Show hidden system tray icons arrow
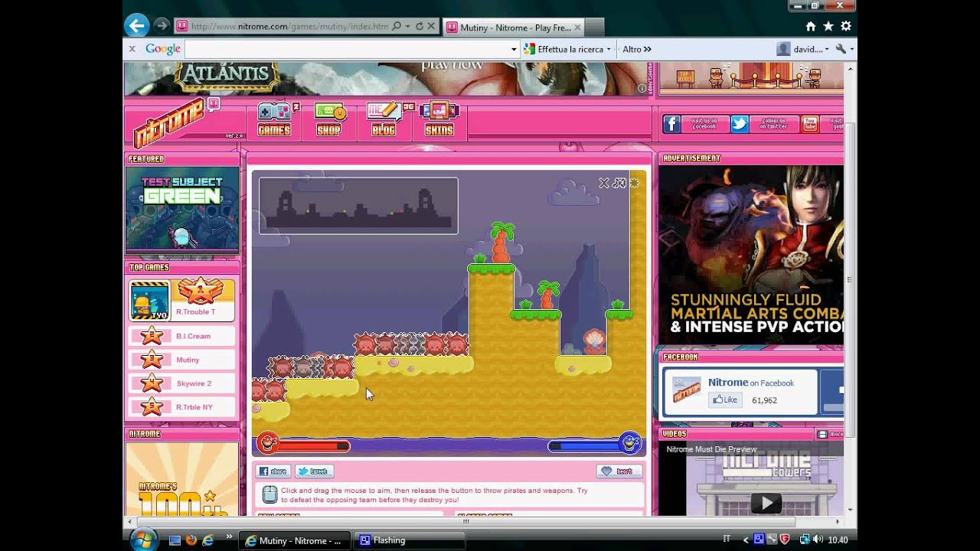Viewport: 980px width, 551px height. tap(746, 540)
